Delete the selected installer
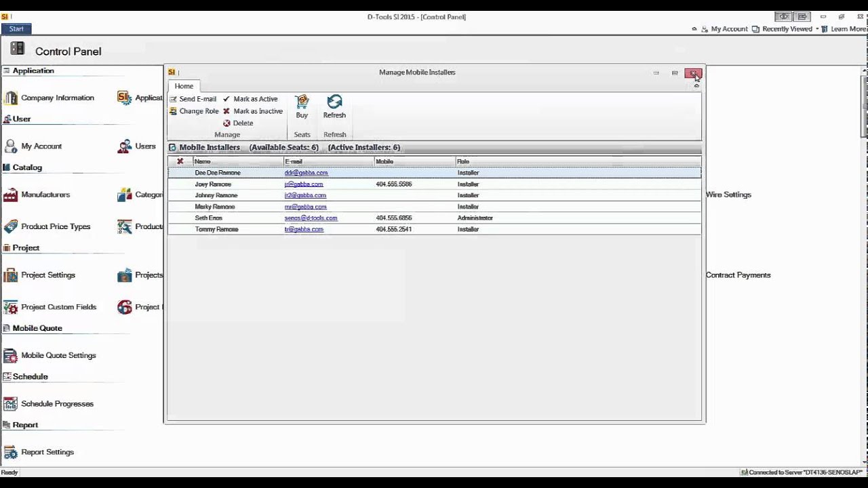The width and height of the screenshot is (868, 488). click(x=238, y=123)
